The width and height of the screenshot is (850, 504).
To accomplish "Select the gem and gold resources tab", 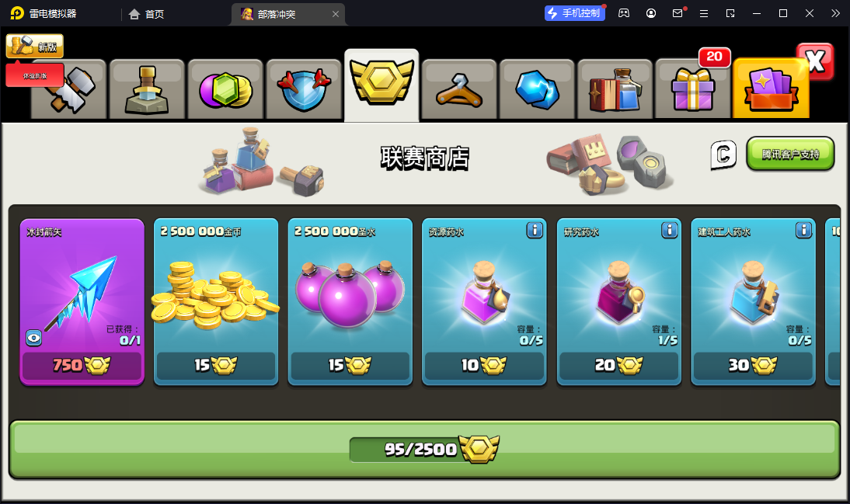I will click(225, 89).
